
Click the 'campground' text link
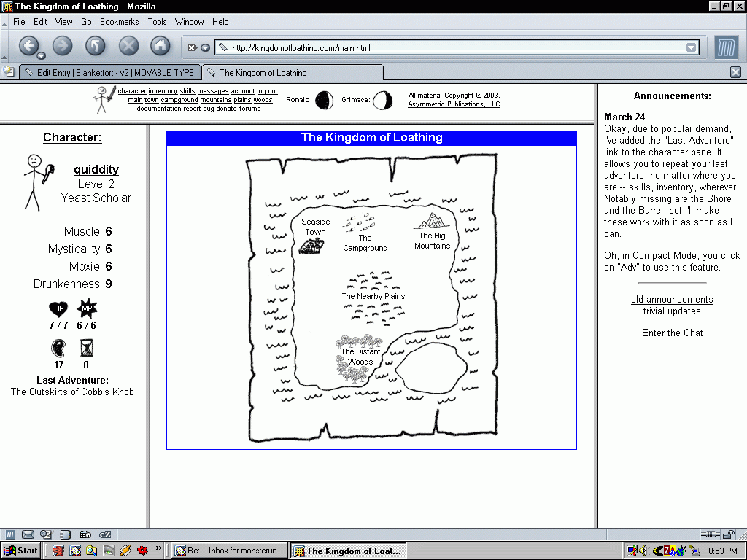(x=179, y=100)
